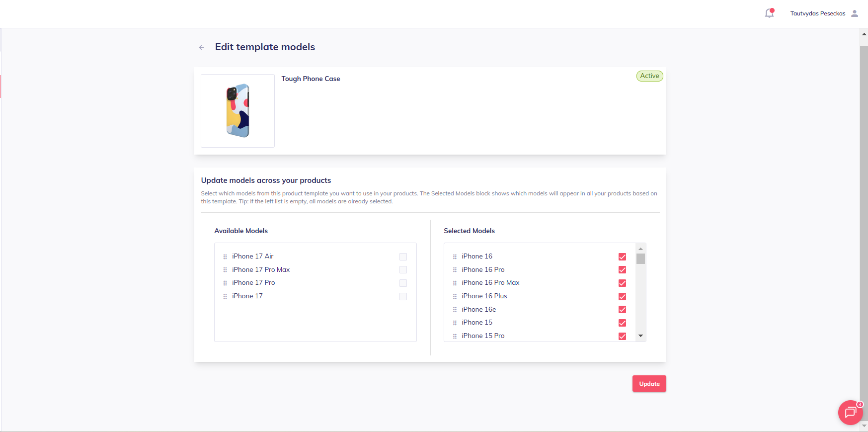Click drag handle icon for iPhone 17 Air
Image resolution: width=868 pixels, height=432 pixels.
pos(225,257)
